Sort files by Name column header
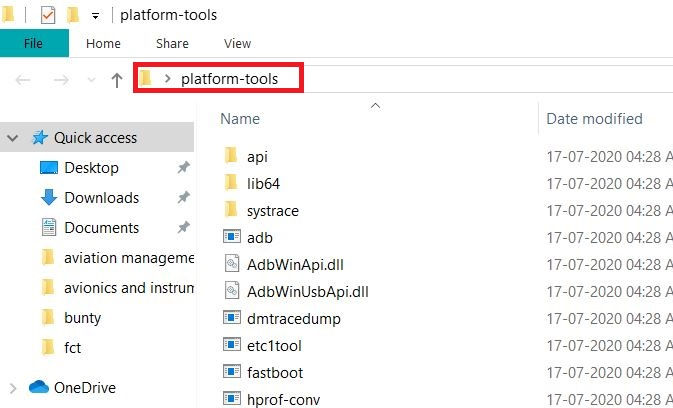Viewport: 673px width, 408px height. (240, 118)
